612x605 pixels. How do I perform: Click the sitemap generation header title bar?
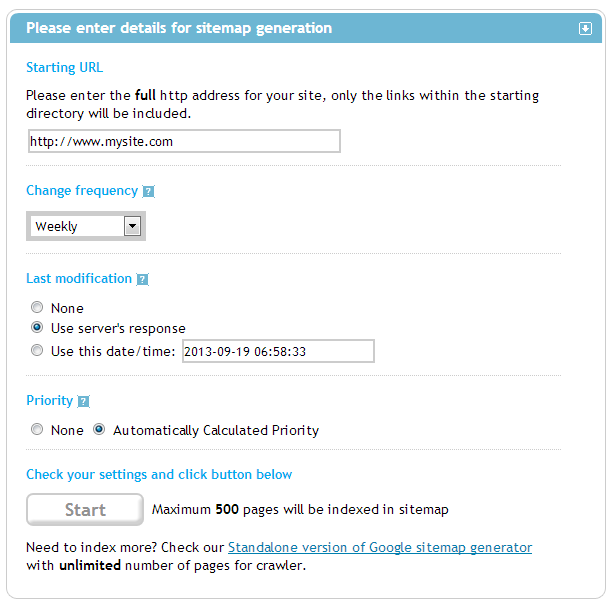[x=306, y=28]
